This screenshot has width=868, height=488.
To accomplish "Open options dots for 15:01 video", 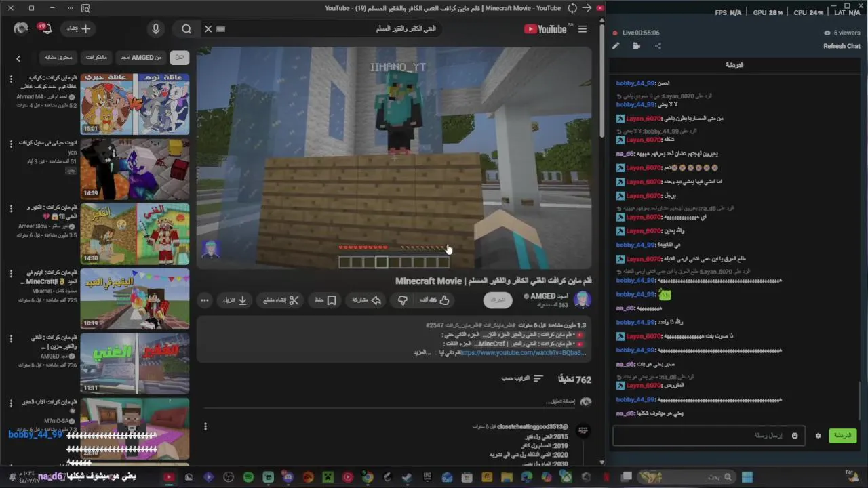I will (x=11, y=79).
